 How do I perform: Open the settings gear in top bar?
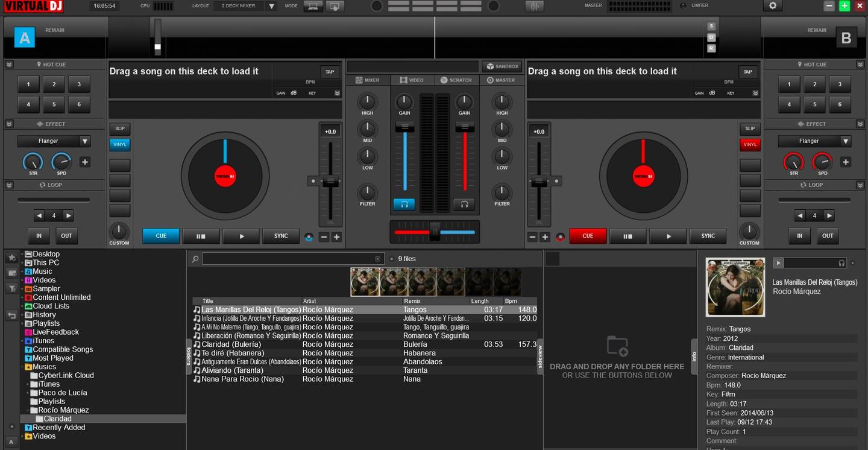[773, 6]
